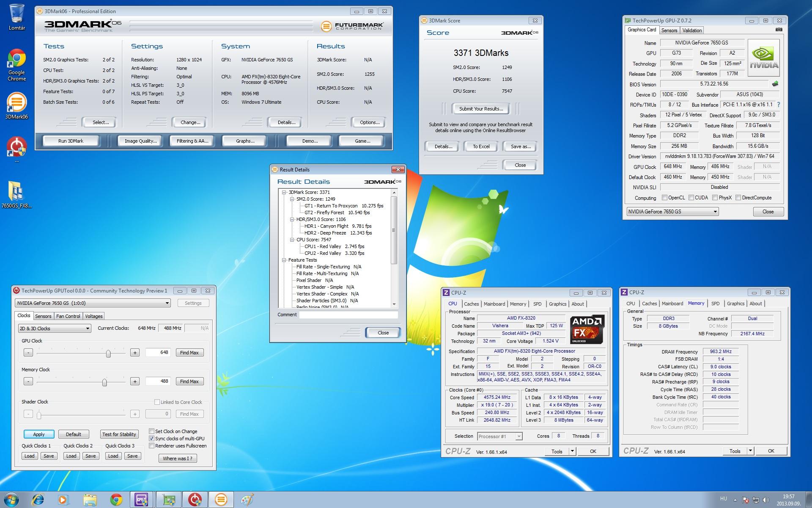Toggle Linked to Core Clock checkbox
The width and height of the screenshot is (812, 508).
157,402
